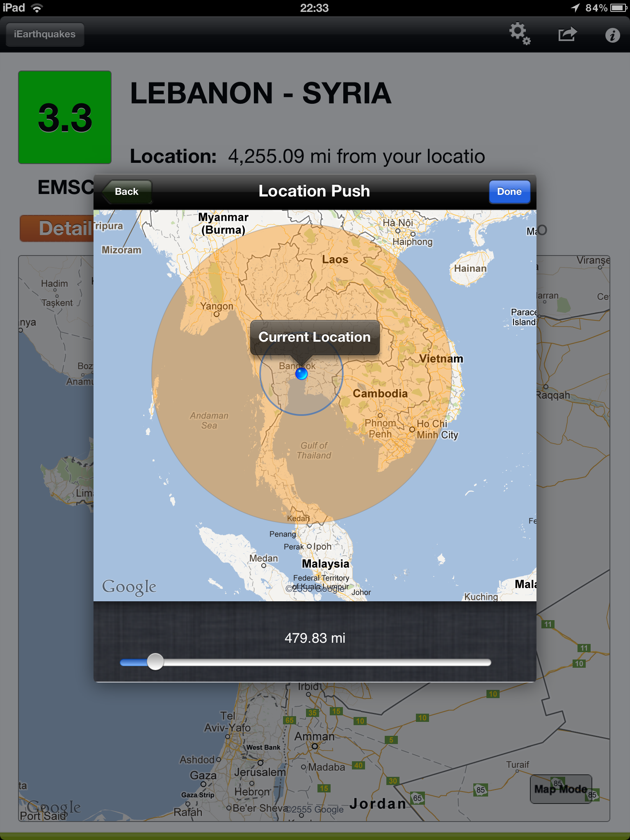Tap Tel Aviv-Yafo on background map
630x840 pixels.
(228, 722)
